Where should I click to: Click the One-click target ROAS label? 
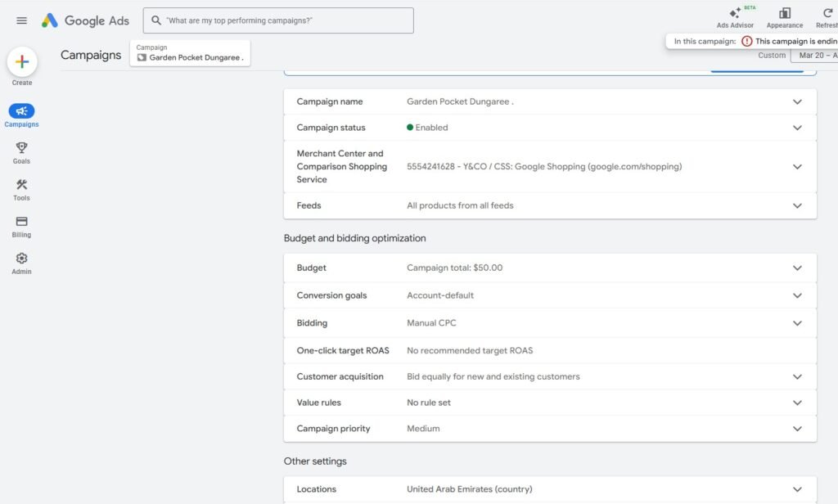(343, 351)
